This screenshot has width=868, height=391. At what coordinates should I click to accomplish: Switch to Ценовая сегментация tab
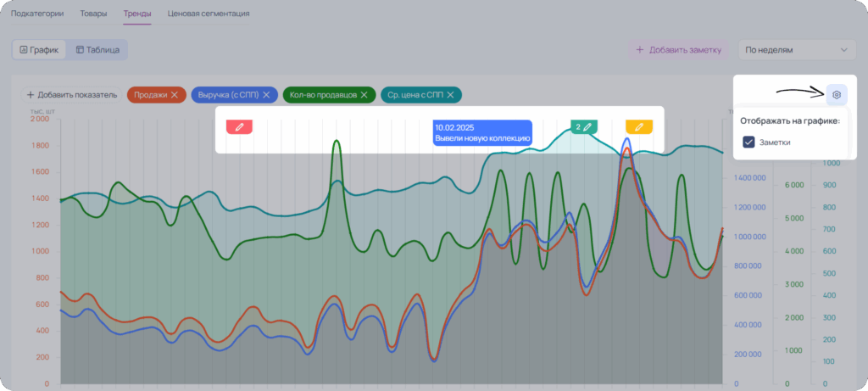[209, 14]
